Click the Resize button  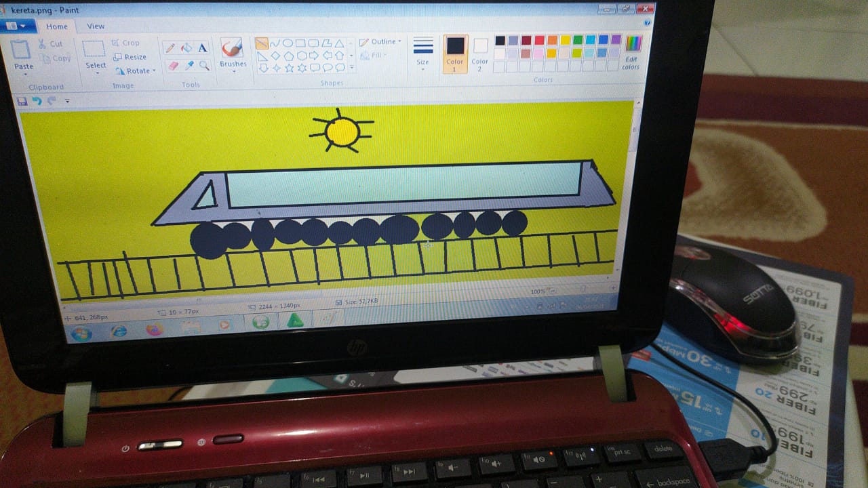tap(130, 57)
